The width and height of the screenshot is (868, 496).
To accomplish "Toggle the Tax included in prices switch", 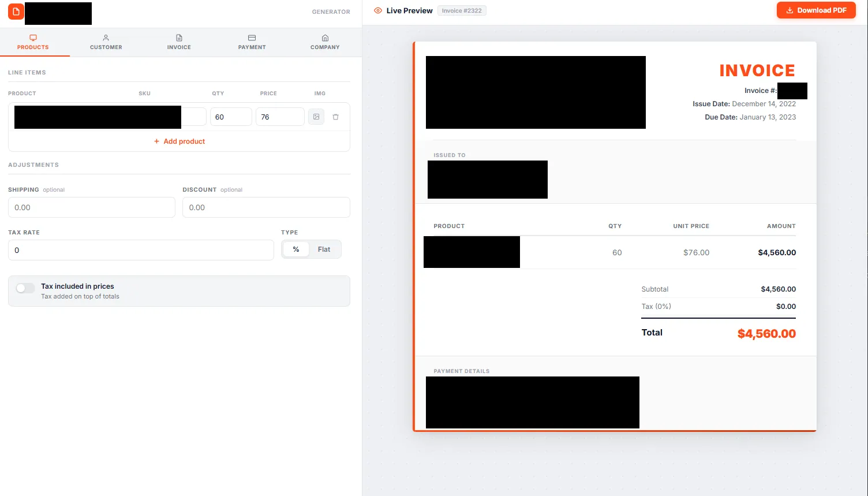I will (25, 288).
